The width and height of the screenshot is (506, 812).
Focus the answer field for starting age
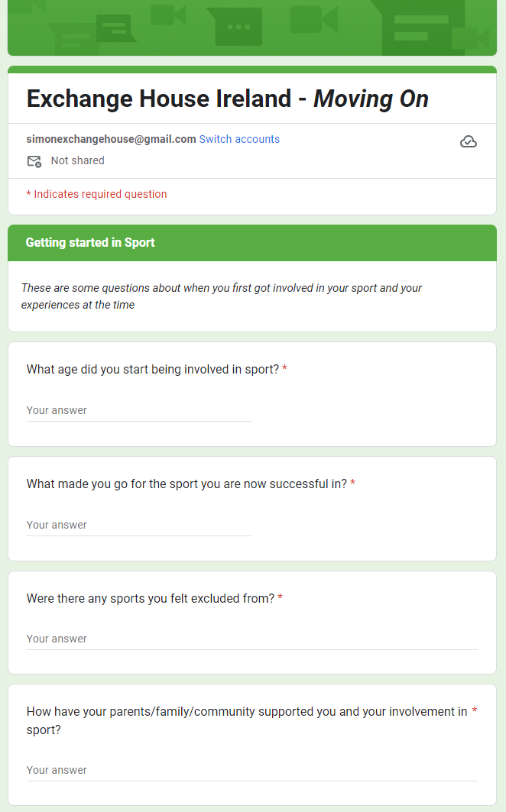point(139,411)
